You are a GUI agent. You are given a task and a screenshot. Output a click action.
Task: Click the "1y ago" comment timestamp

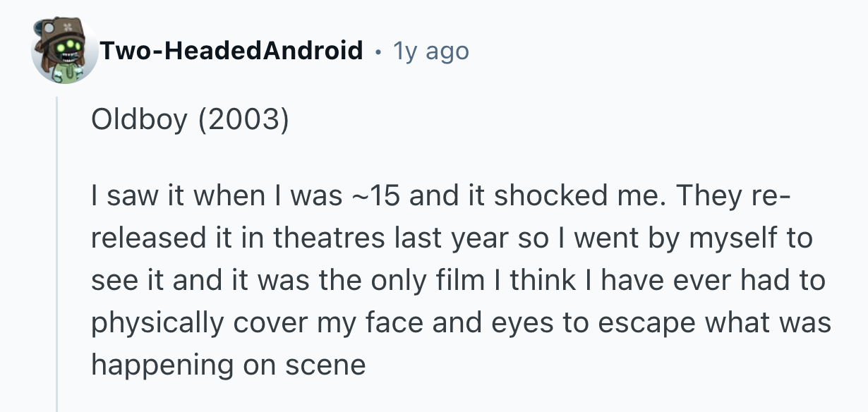(430, 51)
